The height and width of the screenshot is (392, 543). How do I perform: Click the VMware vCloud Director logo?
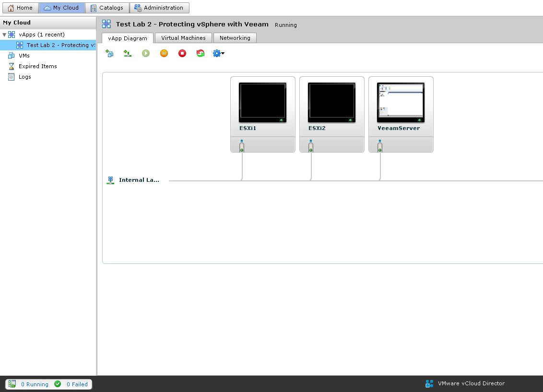click(429, 384)
